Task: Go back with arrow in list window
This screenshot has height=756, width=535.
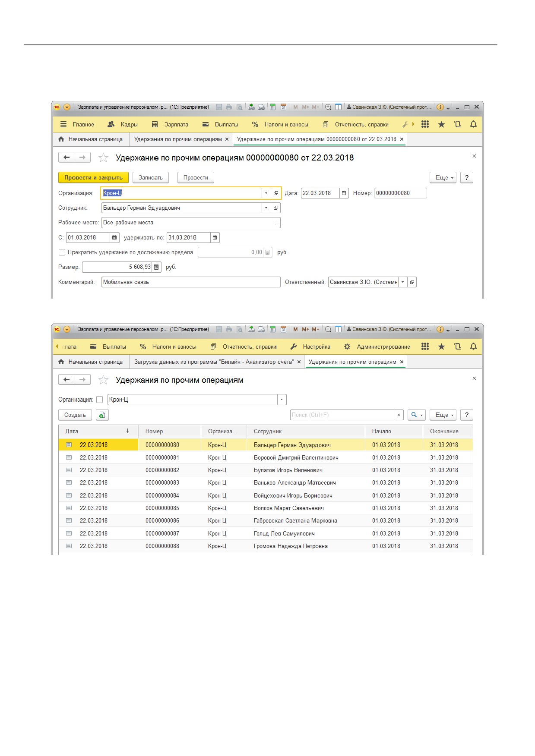Action: (x=66, y=380)
